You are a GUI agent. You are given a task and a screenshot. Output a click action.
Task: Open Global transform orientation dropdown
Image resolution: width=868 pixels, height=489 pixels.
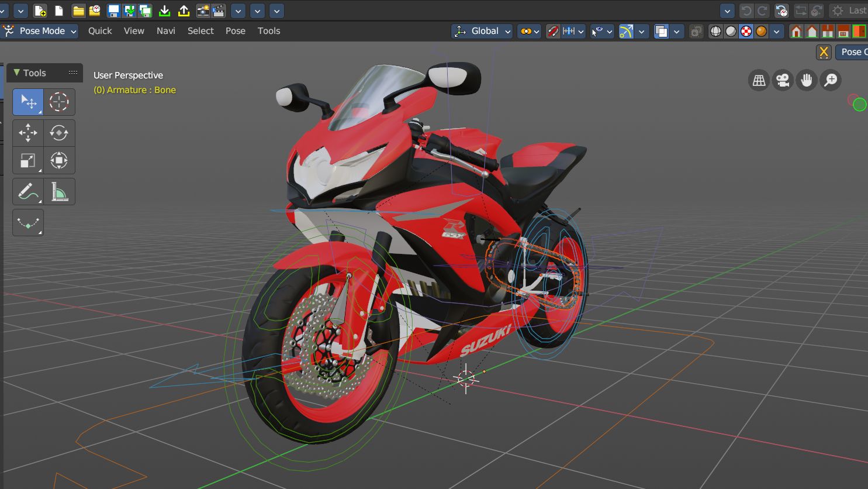point(482,31)
